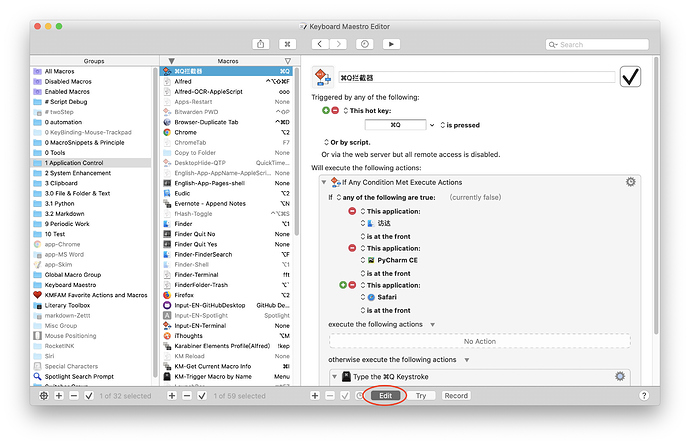Open gear menu of Type Keystroke action
Screen dimensions: 690x445
620,376
